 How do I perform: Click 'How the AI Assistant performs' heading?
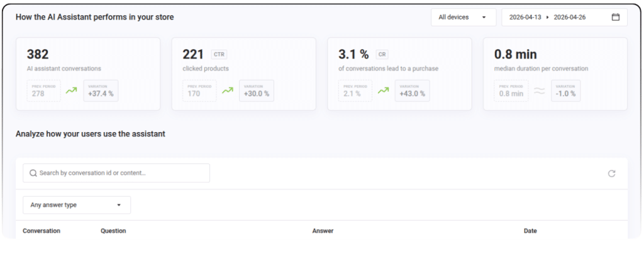(94, 17)
